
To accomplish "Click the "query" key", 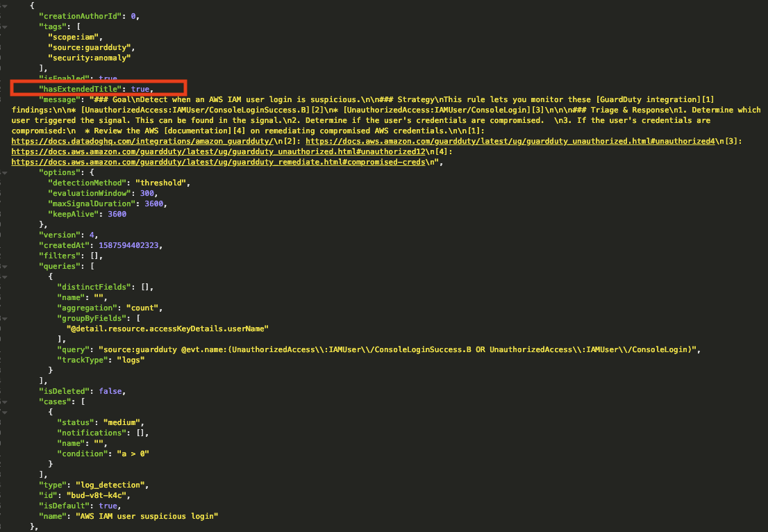I will pyautogui.click(x=74, y=350).
